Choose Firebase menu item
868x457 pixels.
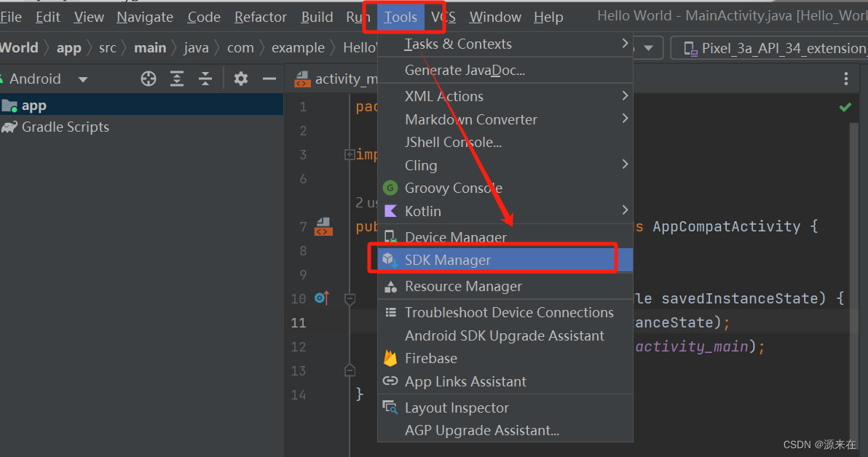coord(505,359)
